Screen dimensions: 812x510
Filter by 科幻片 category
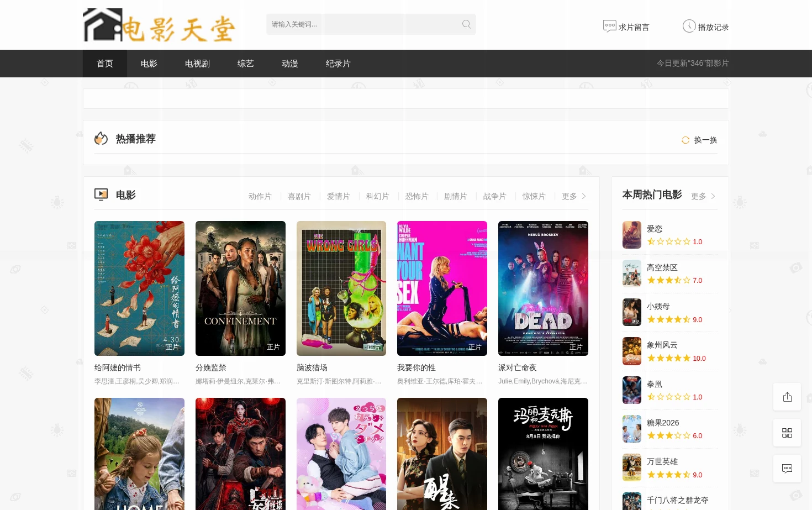(377, 196)
